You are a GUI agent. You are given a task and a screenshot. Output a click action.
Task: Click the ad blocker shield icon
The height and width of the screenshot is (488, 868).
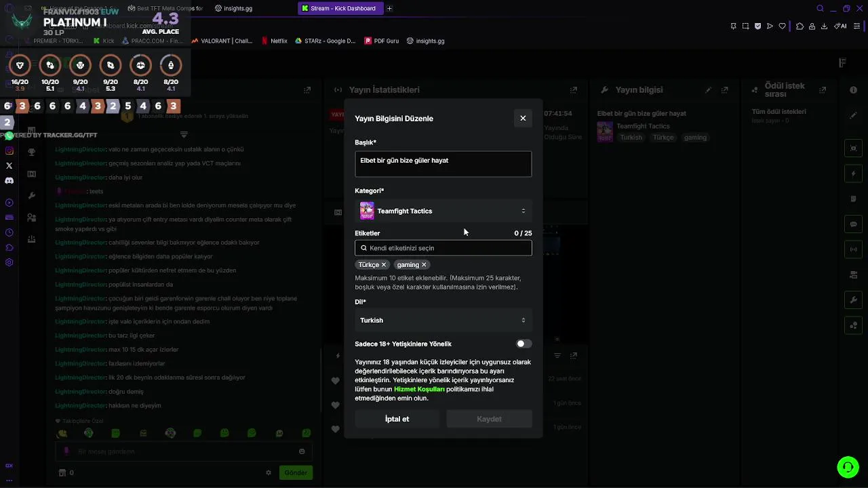point(757,26)
